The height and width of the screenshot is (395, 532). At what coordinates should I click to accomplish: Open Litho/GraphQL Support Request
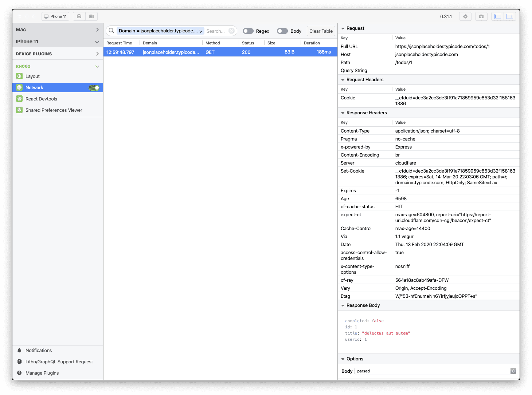coord(59,362)
